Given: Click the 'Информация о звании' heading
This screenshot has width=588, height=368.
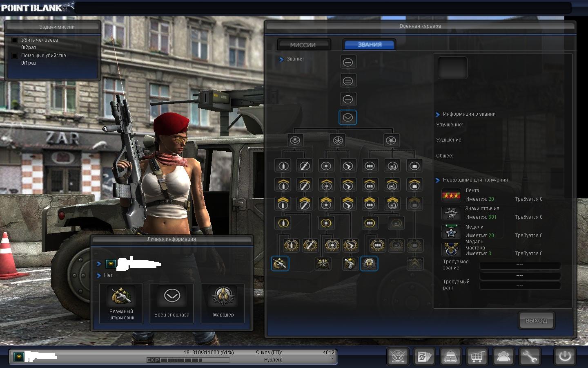Looking at the screenshot, I should 469,114.
